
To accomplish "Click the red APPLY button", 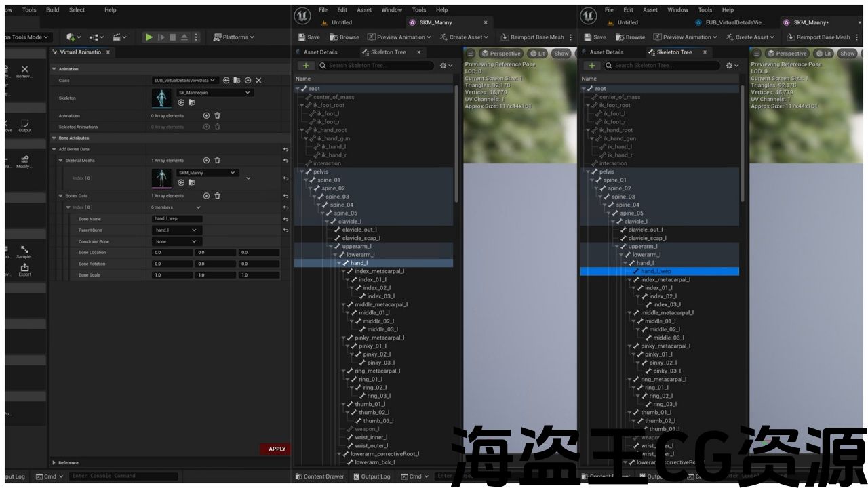I will pos(276,449).
